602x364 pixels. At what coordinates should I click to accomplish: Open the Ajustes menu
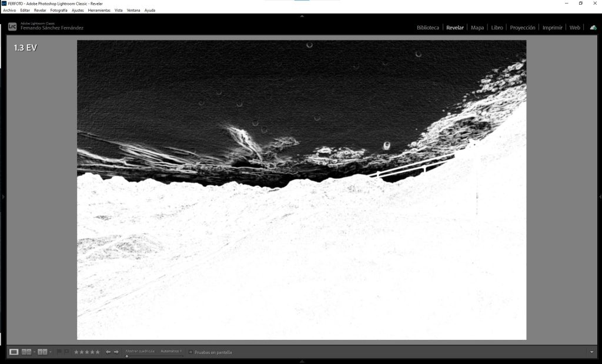[78, 11]
